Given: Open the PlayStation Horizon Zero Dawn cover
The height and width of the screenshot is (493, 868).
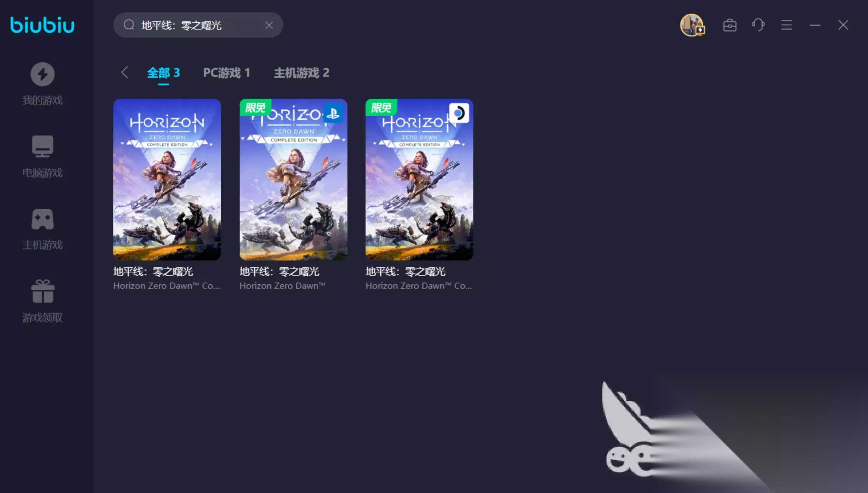Looking at the screenshot, I should (x=293, y=180).
